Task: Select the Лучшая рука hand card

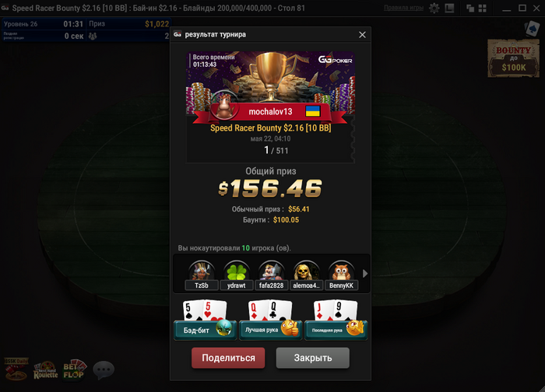Action: [x=270, y=320]
